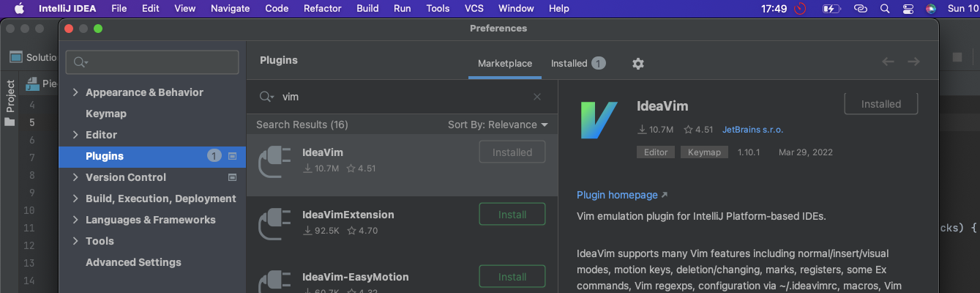Open the JetBrains s.r.o. vendor link

click(752, 130)
